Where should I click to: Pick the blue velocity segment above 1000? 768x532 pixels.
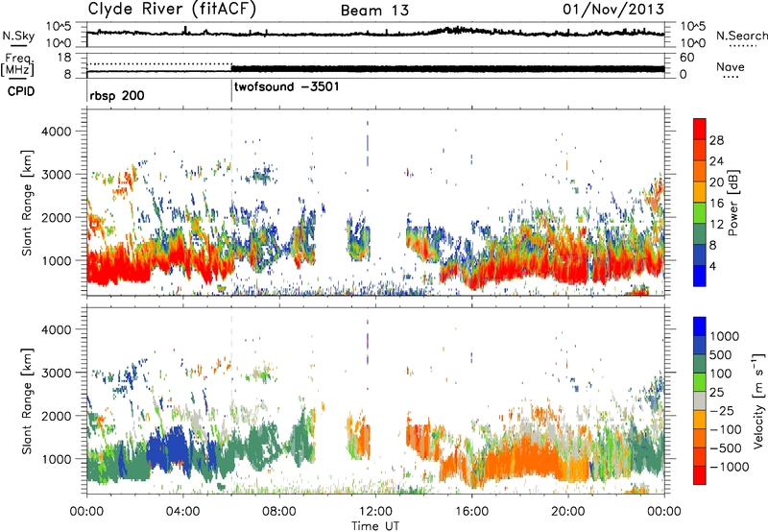[700, 326]
